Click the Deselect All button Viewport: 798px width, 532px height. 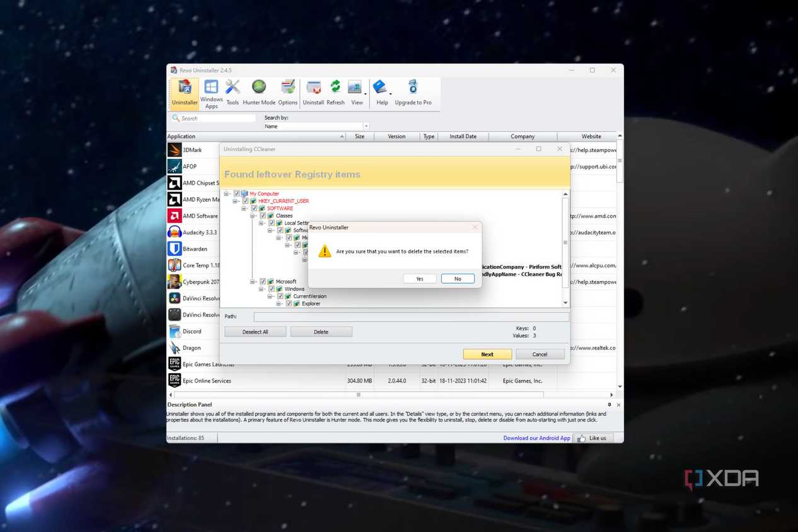click(x=255, y=332)
